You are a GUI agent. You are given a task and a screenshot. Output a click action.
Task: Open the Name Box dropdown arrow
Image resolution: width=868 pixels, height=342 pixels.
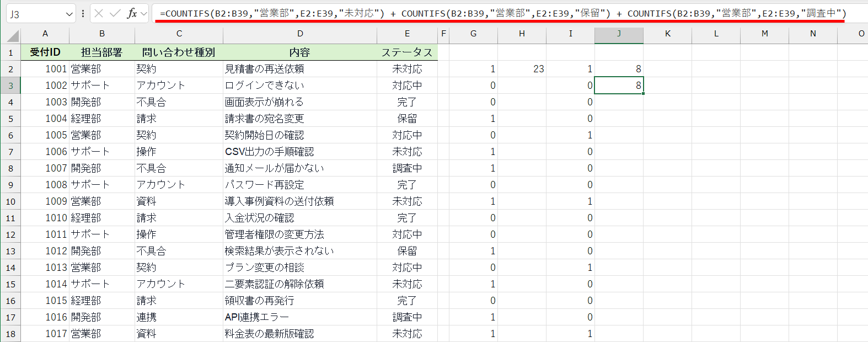pyautogui.click(x=69, y=14)
